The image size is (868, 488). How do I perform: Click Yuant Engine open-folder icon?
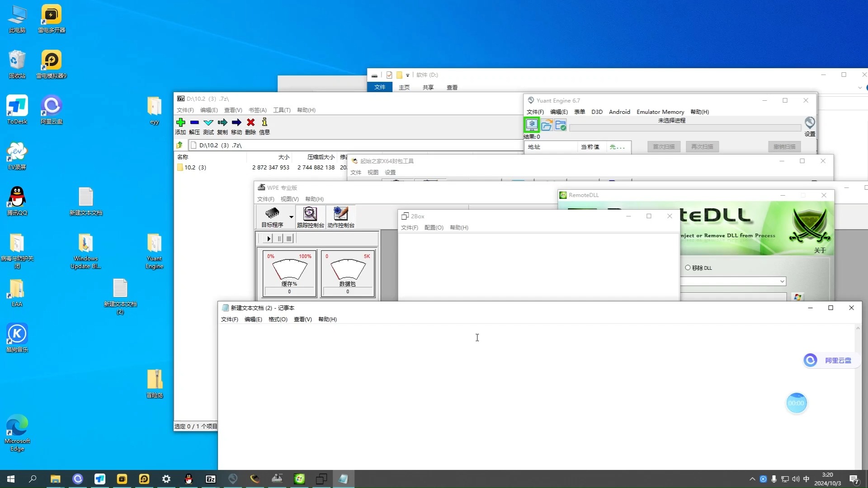[546, 125]
